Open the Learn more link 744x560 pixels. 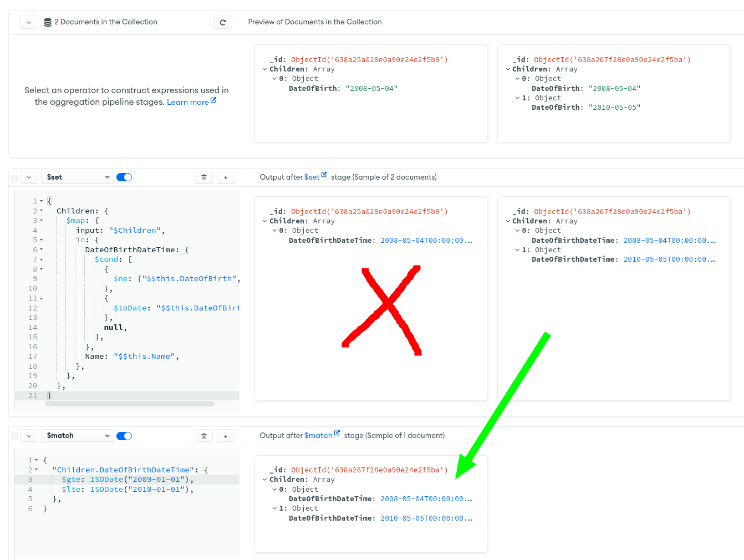point(191,102)
